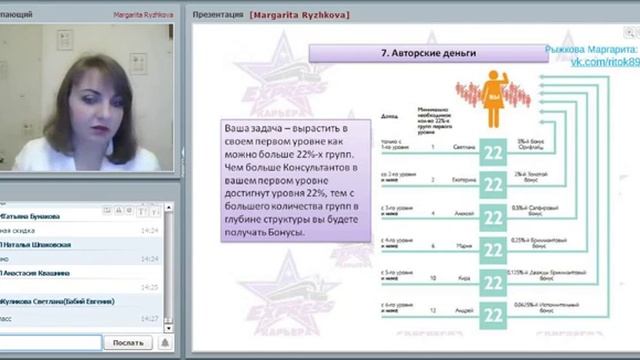
Task: Focus the chat message input field
Action: click(x=50, y=343)
